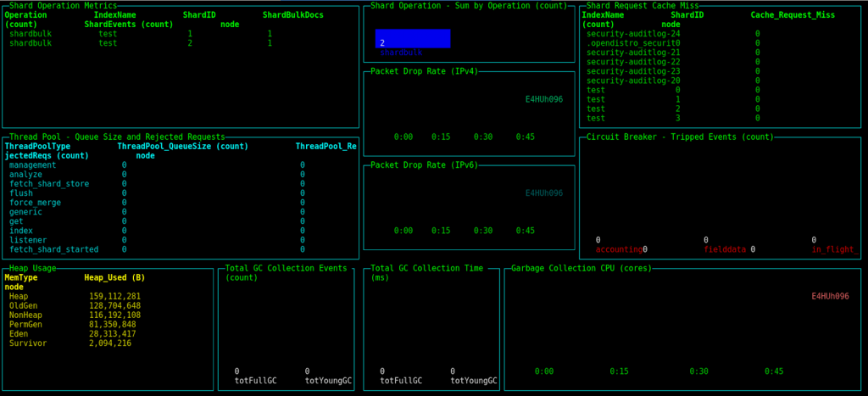
Task: Click the security-auditlog-24 row
Action: click(672, 34)
